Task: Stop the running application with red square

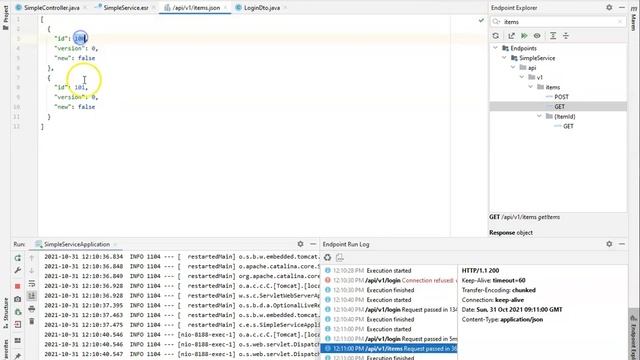Action: [18, 286]
